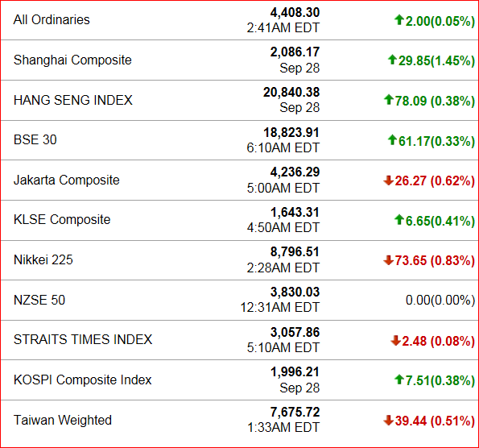Click the red down arrow for STRAITS TIMES INDEX
Viewport: 479px width, 448px height.
pos(395,340)
